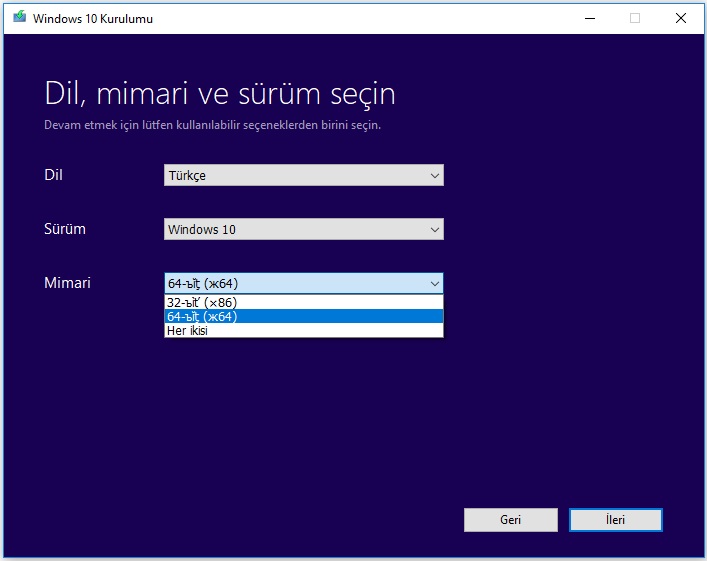Click the Mimari field label

coord(67,283)
